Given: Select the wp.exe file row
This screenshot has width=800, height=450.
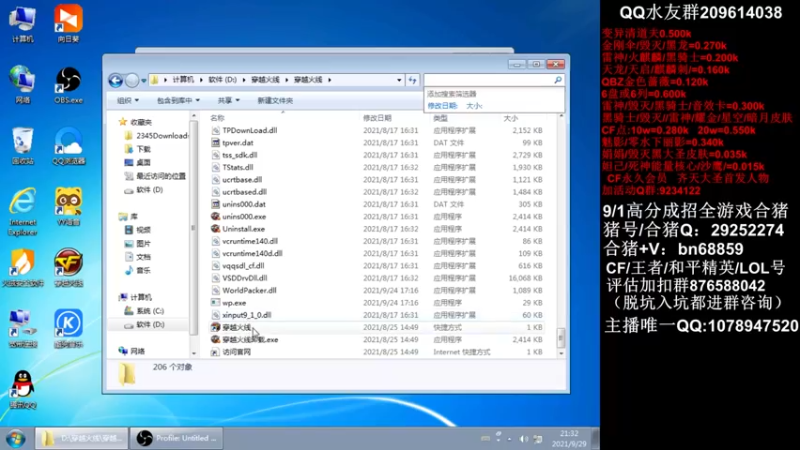Looking at the screenshot, I should tap(377, 303).
